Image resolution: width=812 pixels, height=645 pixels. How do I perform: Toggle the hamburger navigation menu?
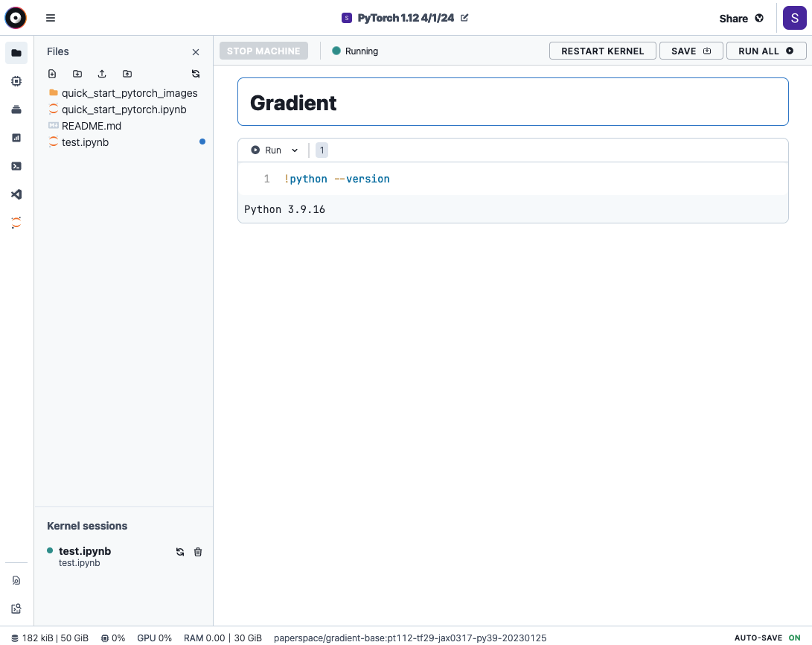coord(51,18)
